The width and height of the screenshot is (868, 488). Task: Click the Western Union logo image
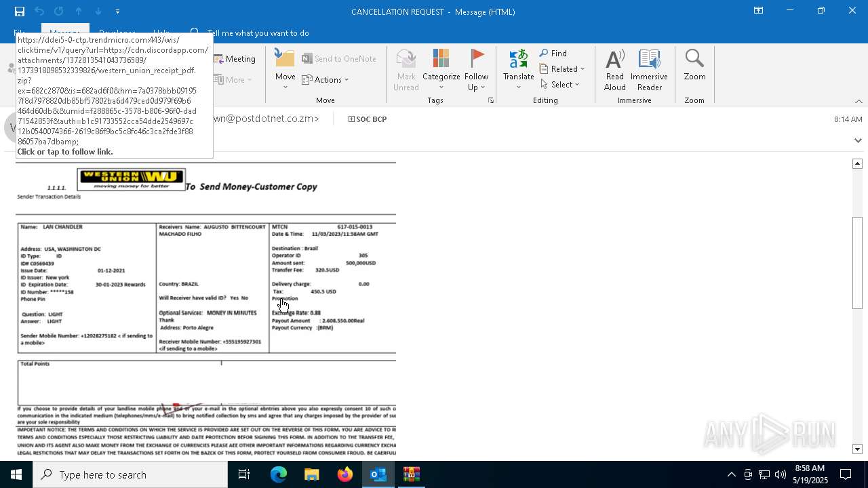pyautogui.click(x=131, y=180)
